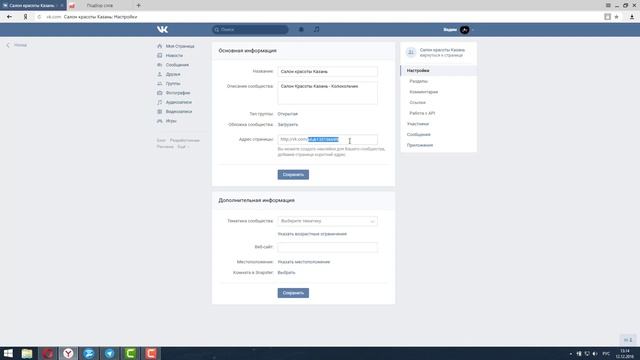This screenshot has height=360, width=640.
Task: Change group type Открытая
Action: click(x=288, y=114)
